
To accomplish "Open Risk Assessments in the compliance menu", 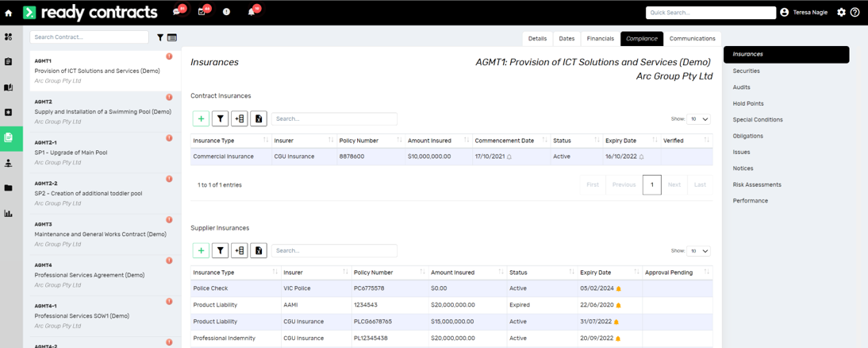I will [757, 184].
